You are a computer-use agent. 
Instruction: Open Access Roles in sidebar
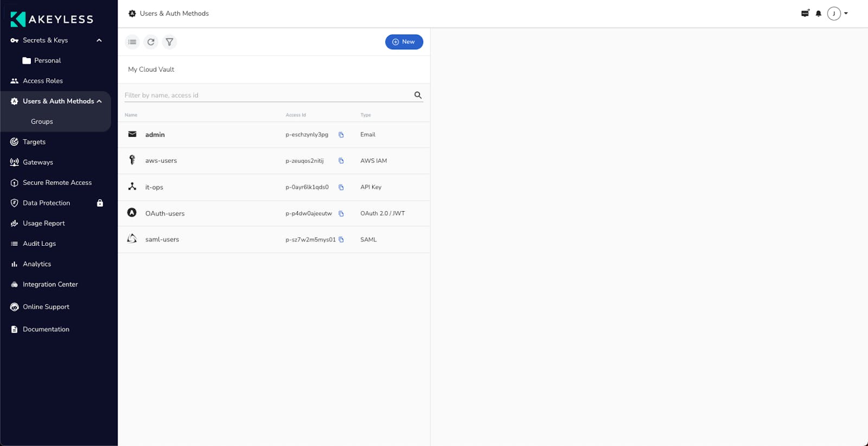43,81
